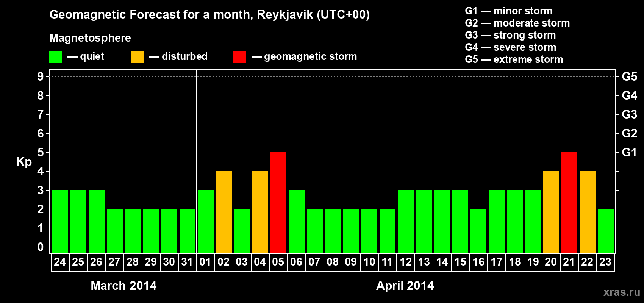Click the G4 right axis label
Image resolution: width=644 pixels, height=303 pixels.
tap(630, 95)
